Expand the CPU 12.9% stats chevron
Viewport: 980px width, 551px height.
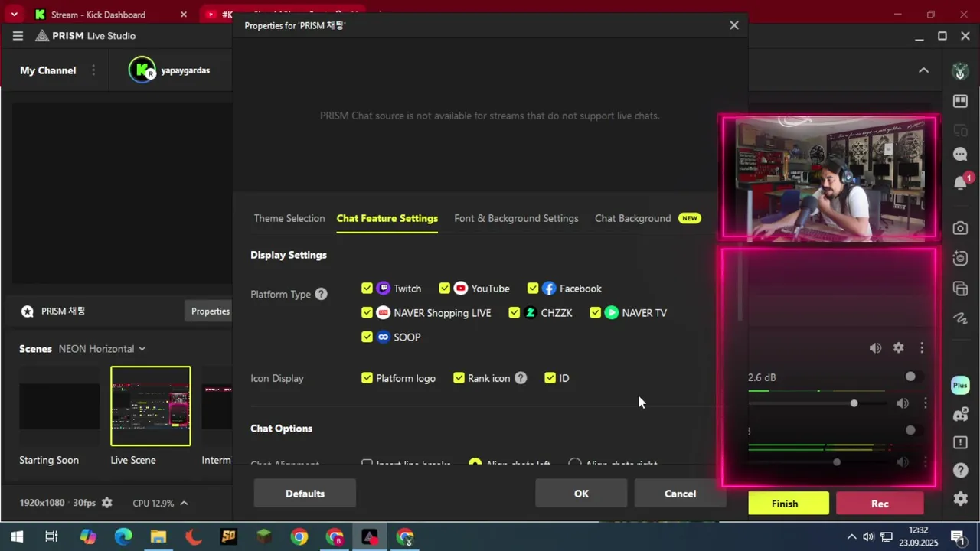[184, 503]
